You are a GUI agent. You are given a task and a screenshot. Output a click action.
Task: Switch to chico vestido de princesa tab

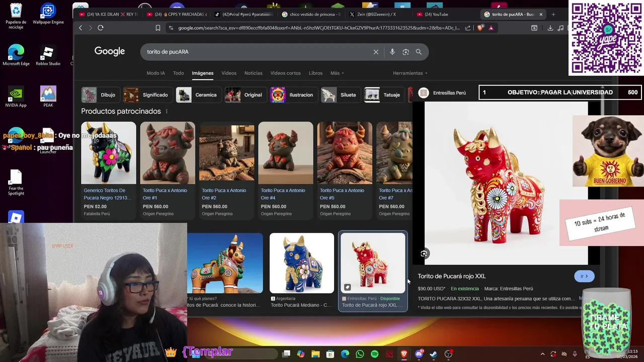click(x=312, y=14)
